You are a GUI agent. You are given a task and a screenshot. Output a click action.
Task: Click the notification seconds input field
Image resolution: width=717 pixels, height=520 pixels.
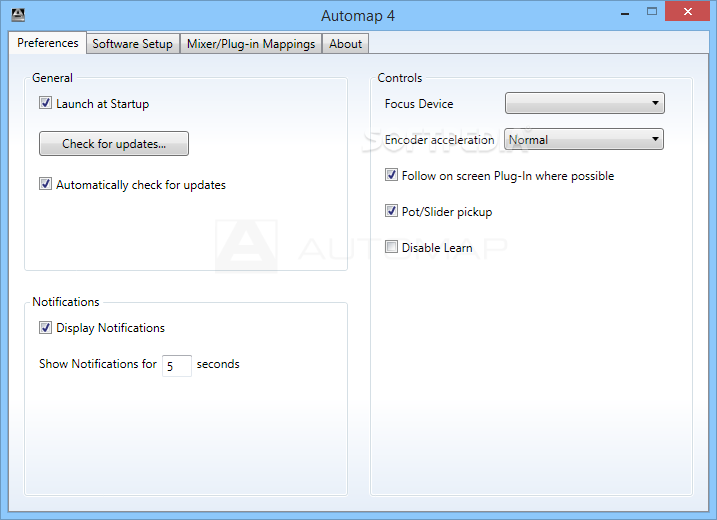[177, 366]
